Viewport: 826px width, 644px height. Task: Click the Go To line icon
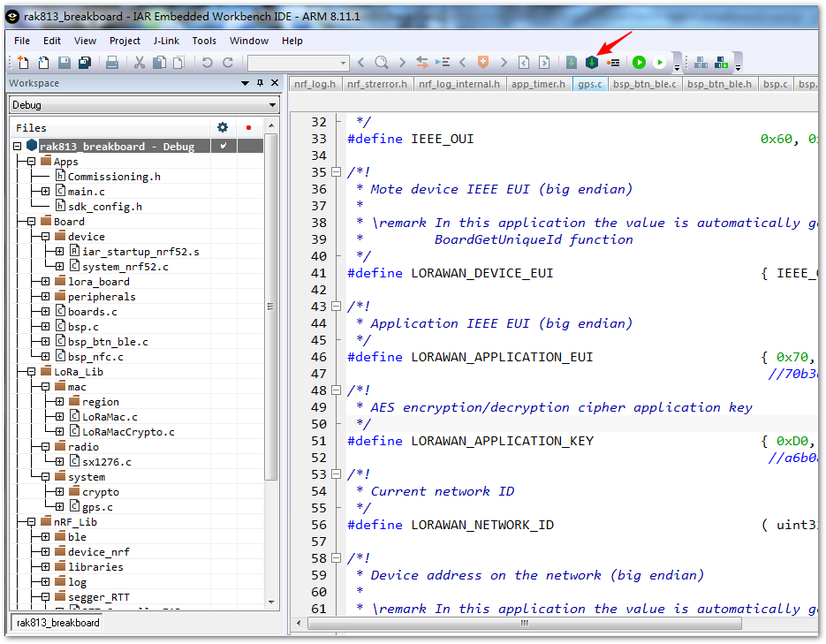click(443, 63)
